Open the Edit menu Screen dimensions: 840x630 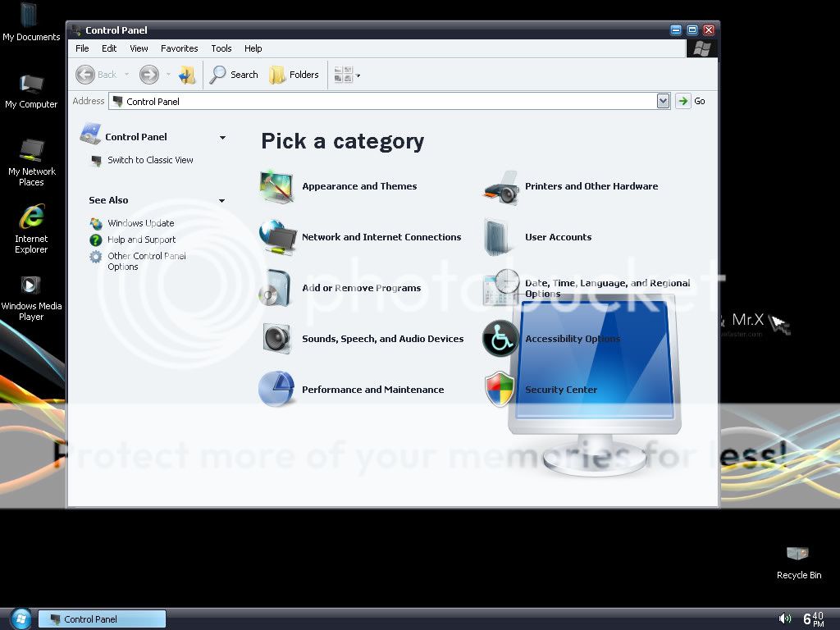point(109,48)
